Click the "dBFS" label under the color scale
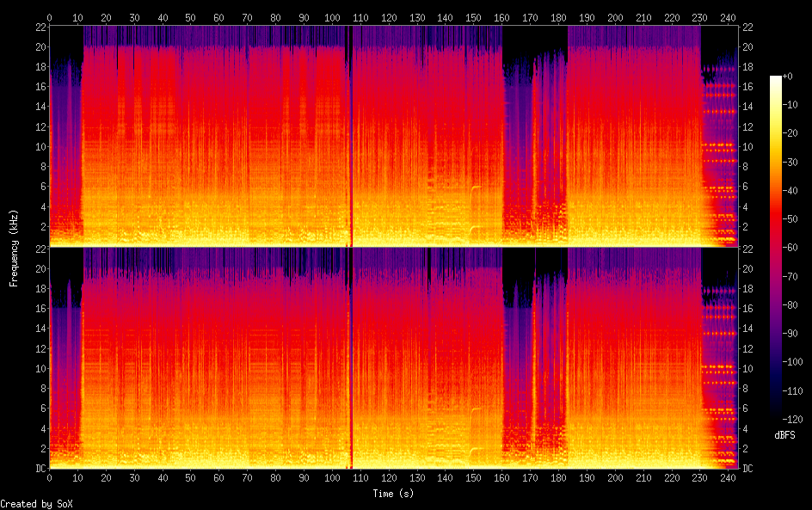The height and width of the screenshot is (510, 812). (784, 435)
